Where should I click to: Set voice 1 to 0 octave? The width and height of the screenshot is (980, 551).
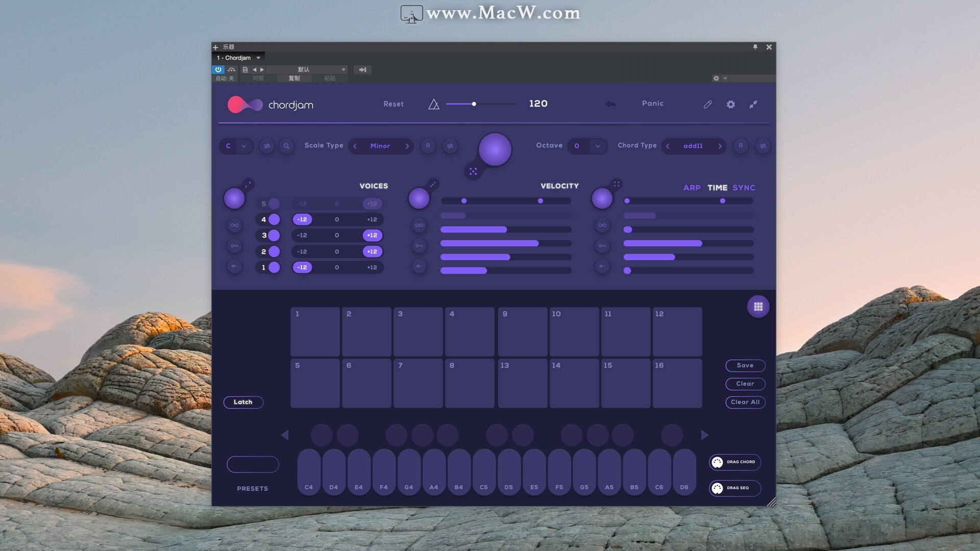tap(337, 267)
